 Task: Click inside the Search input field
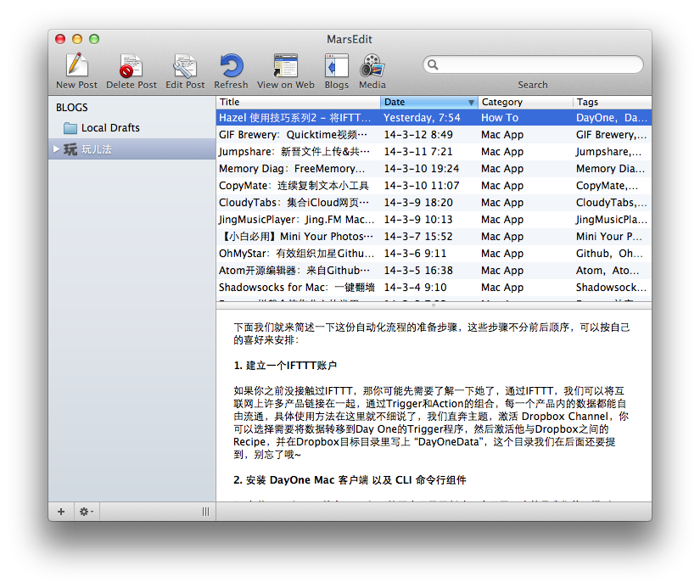(x=533, y=64)
